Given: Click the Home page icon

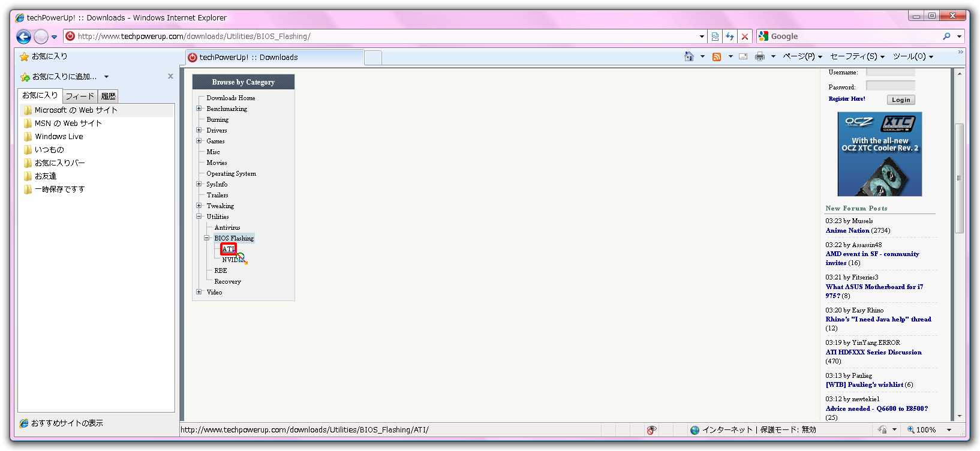Looking at the screenshot, I should pos(689,56).
